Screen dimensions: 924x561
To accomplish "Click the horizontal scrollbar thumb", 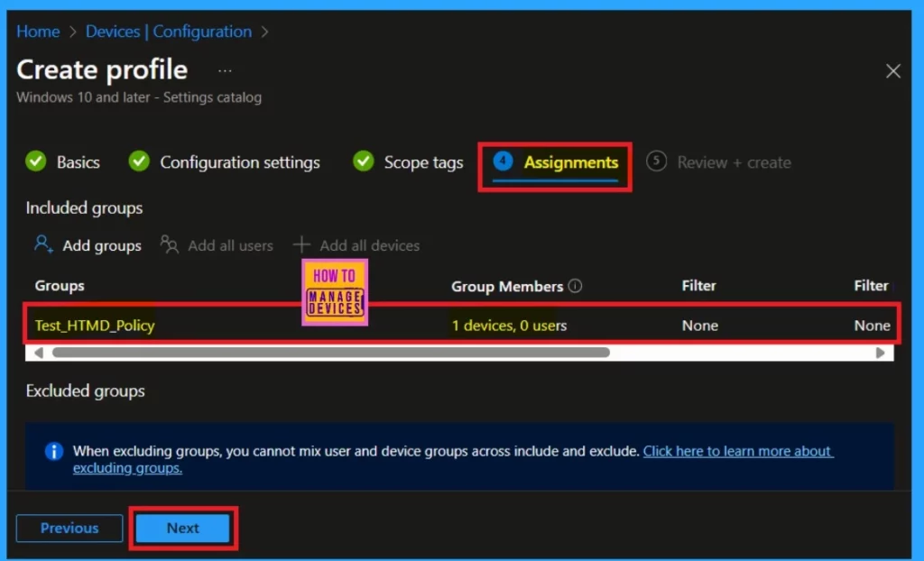I will pyautogui.click(x=331, y=353).
